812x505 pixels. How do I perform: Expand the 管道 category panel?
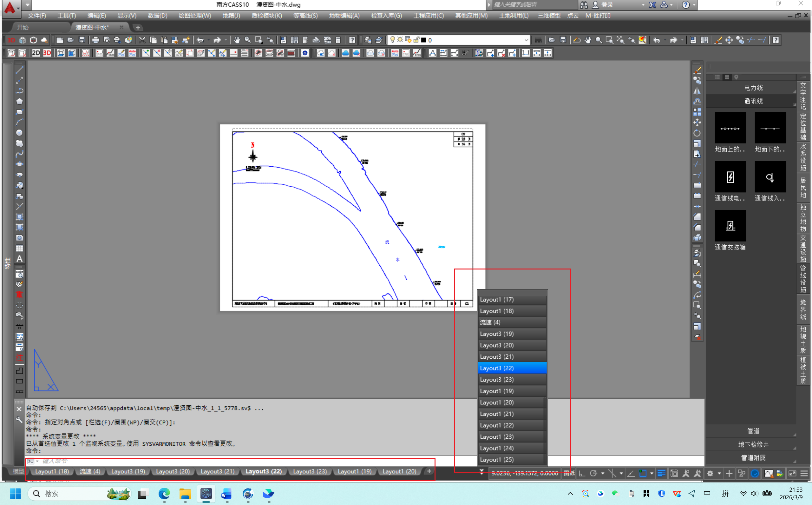753,431
